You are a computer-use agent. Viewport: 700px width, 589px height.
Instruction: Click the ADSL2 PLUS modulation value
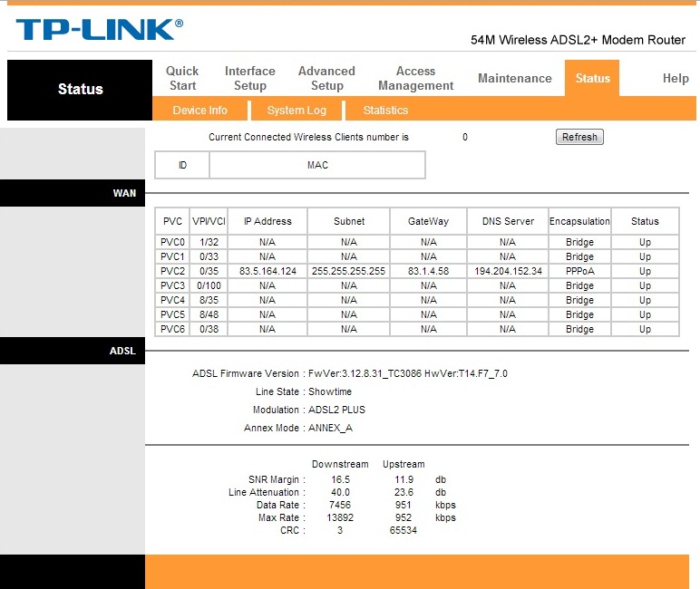[336, 410]
